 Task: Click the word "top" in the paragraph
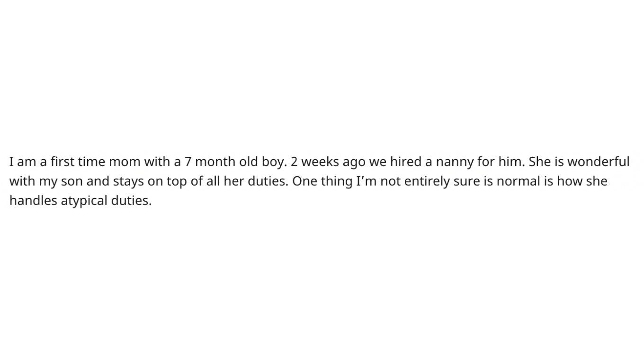177,182
